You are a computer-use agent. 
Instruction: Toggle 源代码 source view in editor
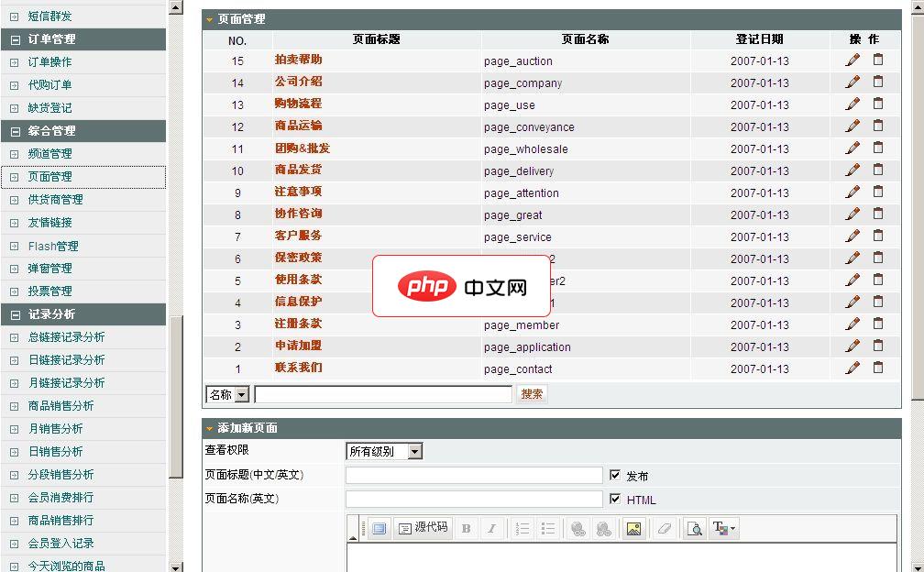pos(423,528)
